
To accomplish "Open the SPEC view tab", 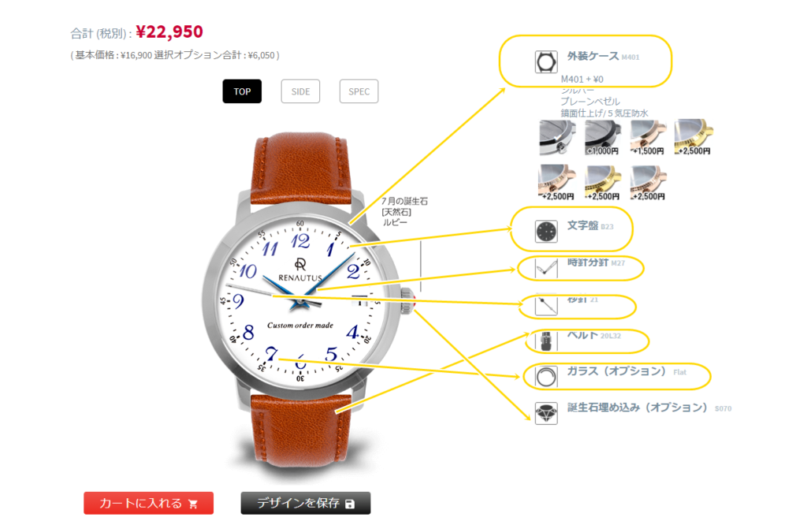I will [x=359, y=91].
